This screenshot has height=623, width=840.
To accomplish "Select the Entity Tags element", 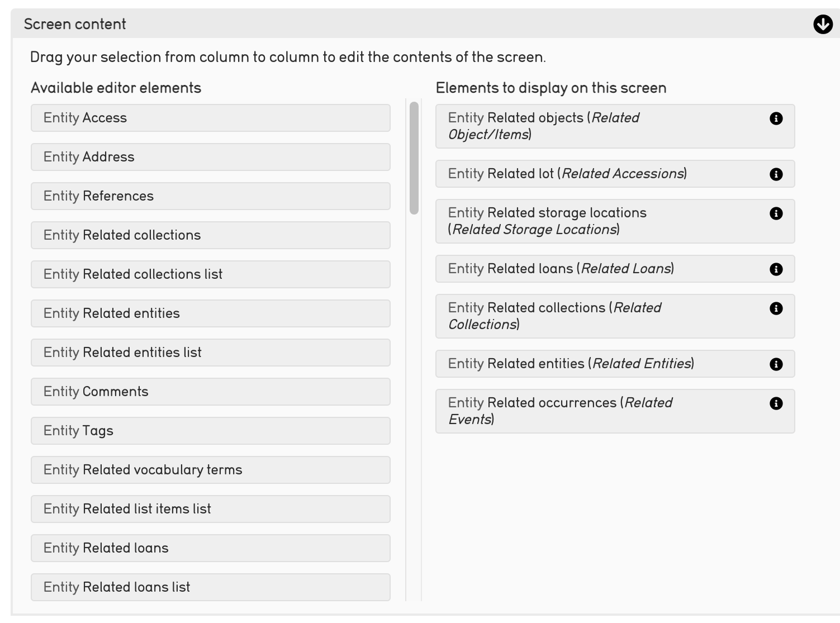I will [210, 431].
